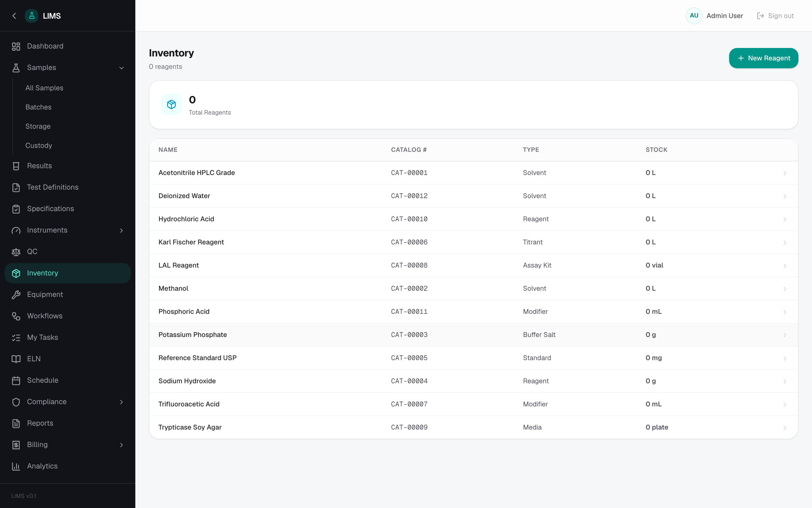Click Sodium Hydroxide row name
The width and height of the screenshot is (812, 508).
pyautogui.click(x=187, y=381)
